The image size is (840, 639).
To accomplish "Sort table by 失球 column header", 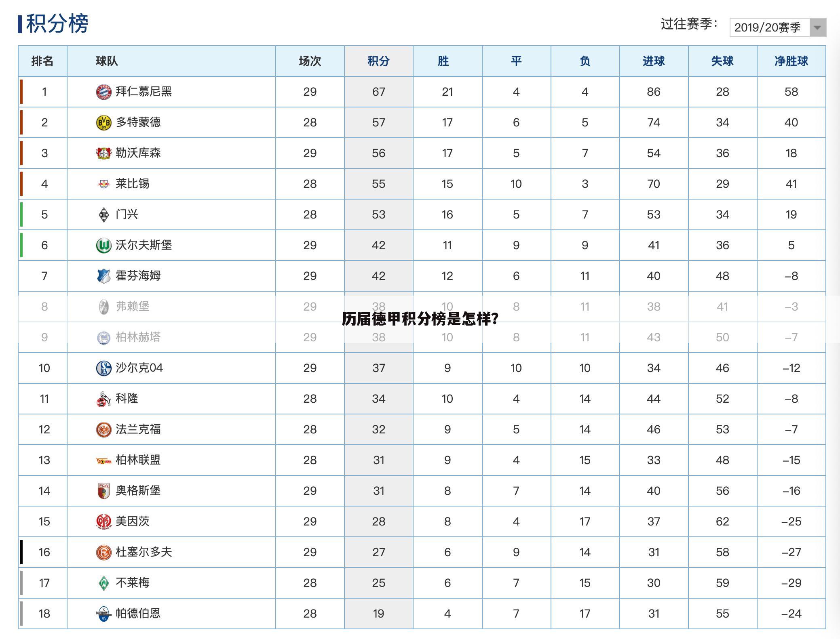I will coord(722,61).
